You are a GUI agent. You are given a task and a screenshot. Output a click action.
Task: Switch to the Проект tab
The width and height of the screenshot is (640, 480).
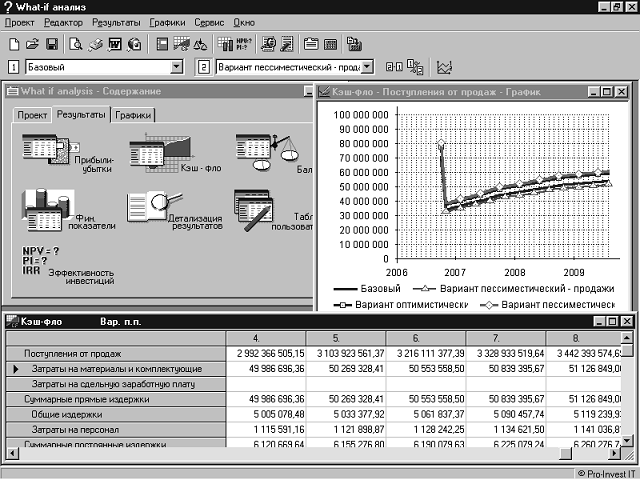click(x=32, y=115)
